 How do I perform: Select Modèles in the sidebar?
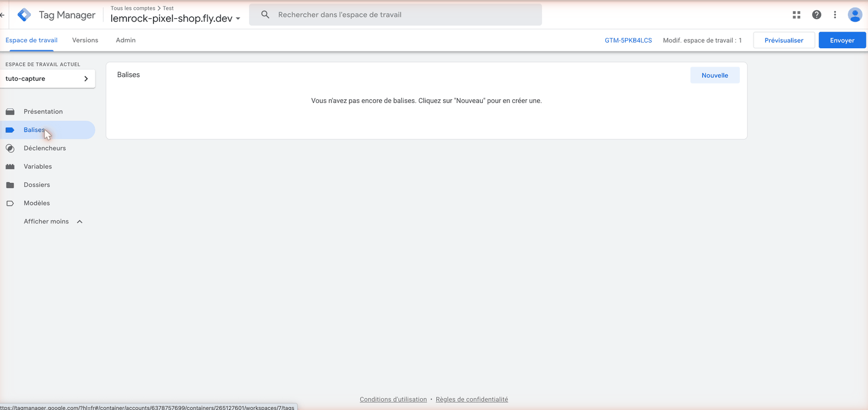48,203
